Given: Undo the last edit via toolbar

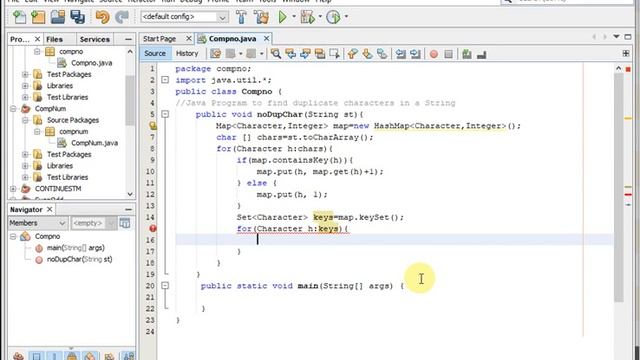Looking at the screenshot, I should point(102,17).
